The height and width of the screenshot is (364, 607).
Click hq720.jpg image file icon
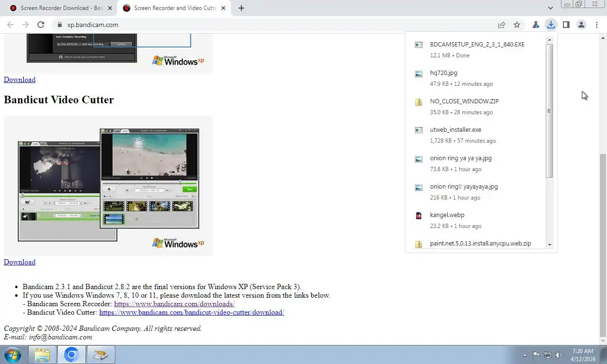pos(419,73)
